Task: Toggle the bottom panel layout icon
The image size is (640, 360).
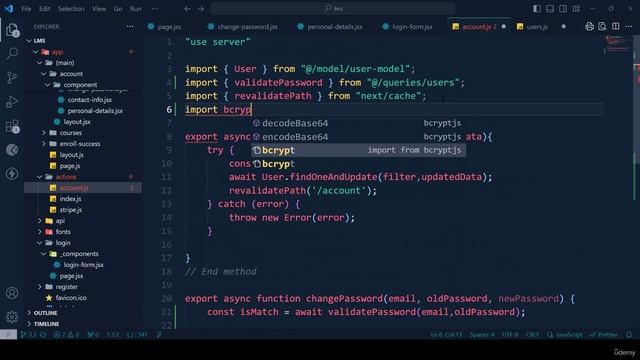Action: click(x=550, y=9)
